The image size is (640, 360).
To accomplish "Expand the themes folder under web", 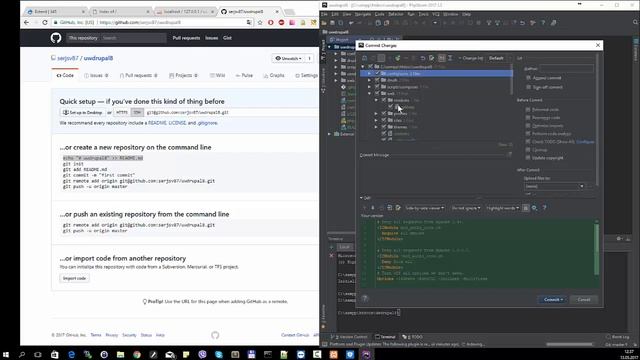I will [376, 127].
